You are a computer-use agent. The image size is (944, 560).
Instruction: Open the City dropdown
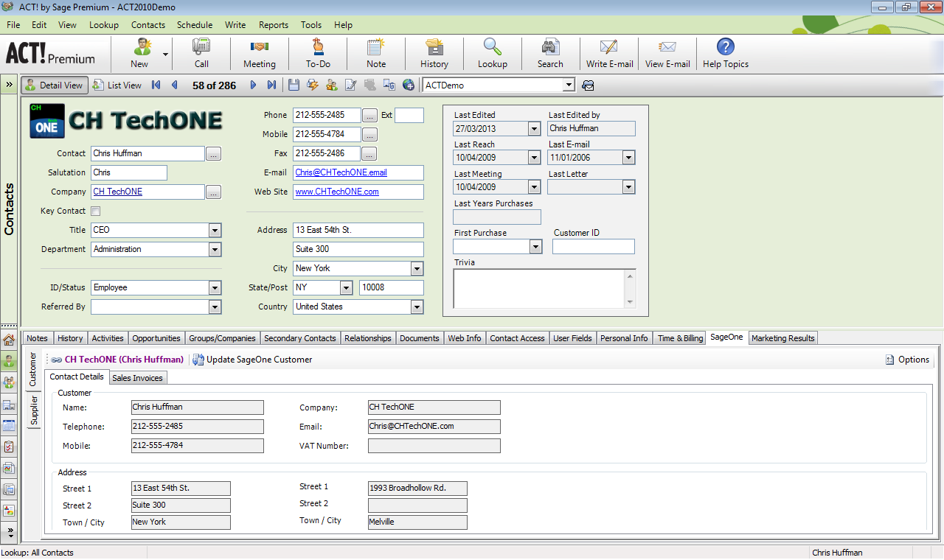(417, 268)
